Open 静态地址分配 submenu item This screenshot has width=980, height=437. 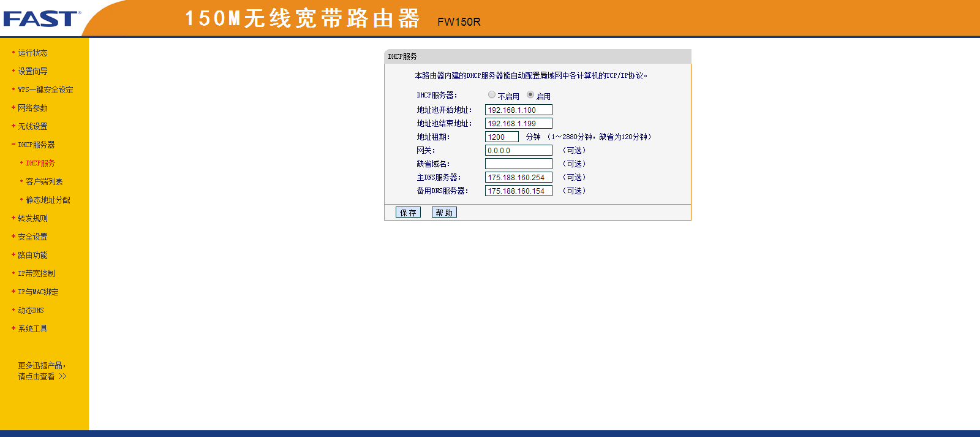click(x=48, y=200)
